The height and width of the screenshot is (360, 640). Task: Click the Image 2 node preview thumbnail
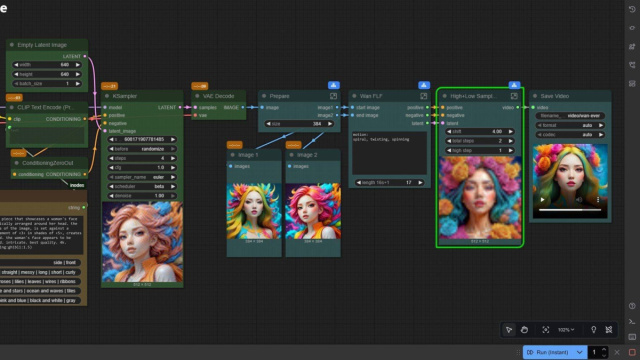(313, 211)
